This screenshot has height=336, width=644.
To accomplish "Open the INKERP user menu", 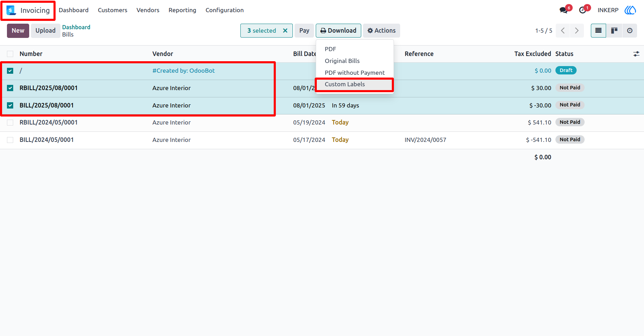I will (x=608, y=10).
